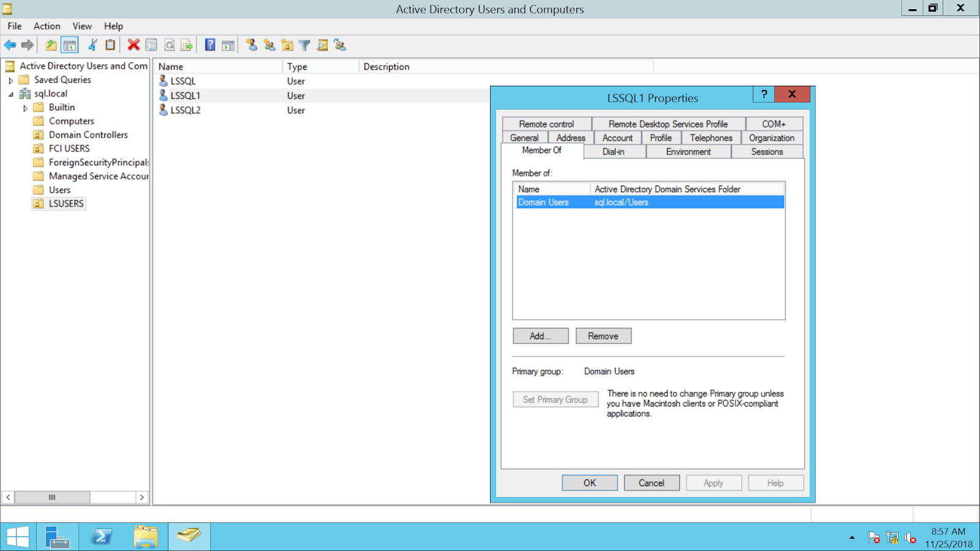980x551 pixels.
Task: Collapse the sql.local domain node
Action: [10, 93]
